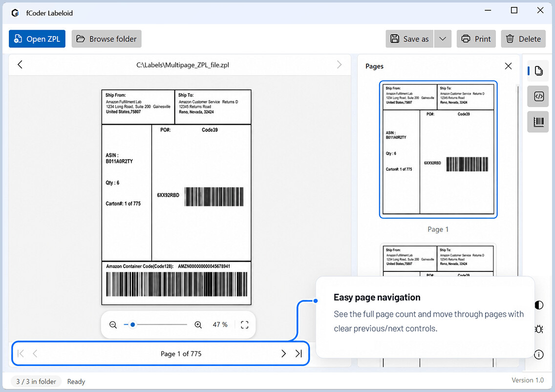Select the second page thumbnail
Viewport: 555px width, 392px height.
point(438,260)
